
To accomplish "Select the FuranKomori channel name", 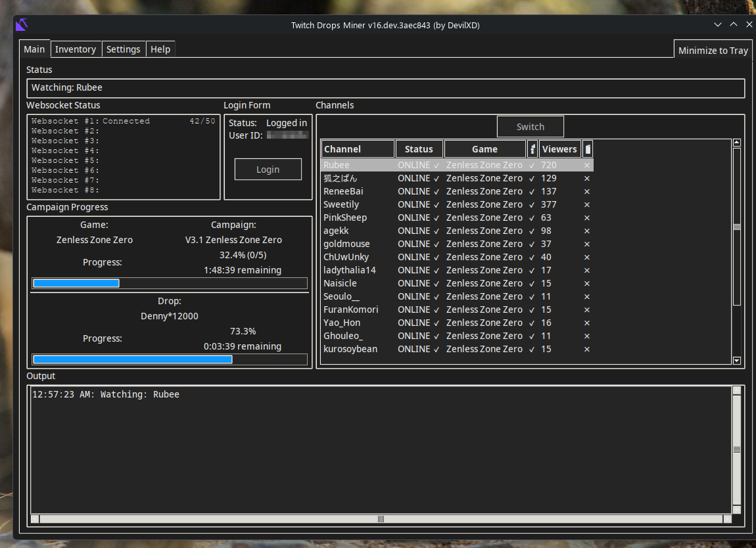I will tap(351, 310).
